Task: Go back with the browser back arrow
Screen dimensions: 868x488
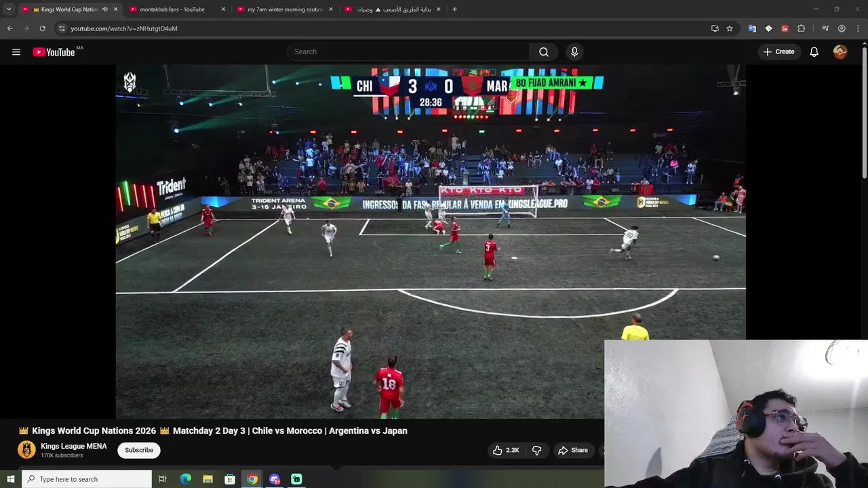Action: click(9, 28)
